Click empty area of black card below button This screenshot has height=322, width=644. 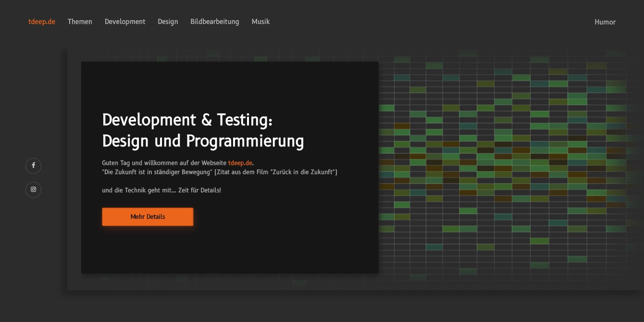click(x=231, y=252)
